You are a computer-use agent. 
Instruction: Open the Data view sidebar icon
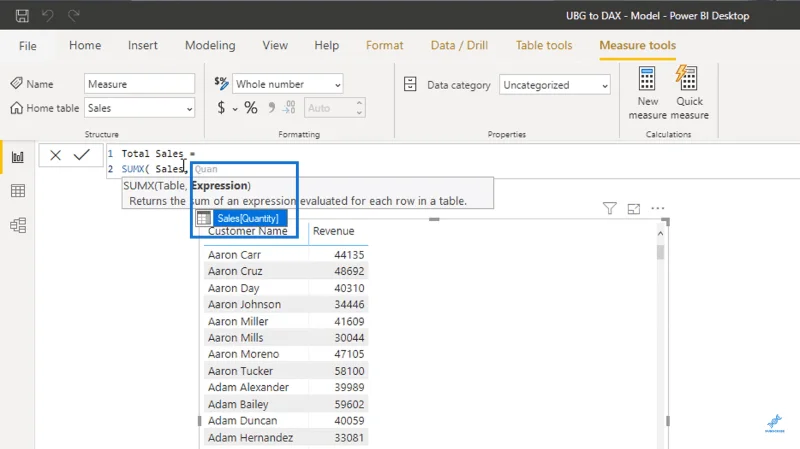coord(18,191)
